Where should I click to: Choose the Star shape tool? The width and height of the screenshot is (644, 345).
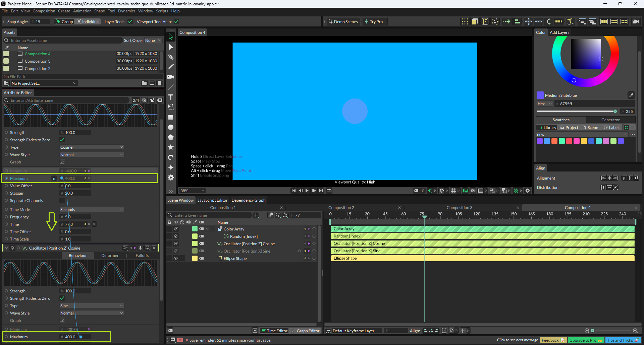click(x=171, y=147)
